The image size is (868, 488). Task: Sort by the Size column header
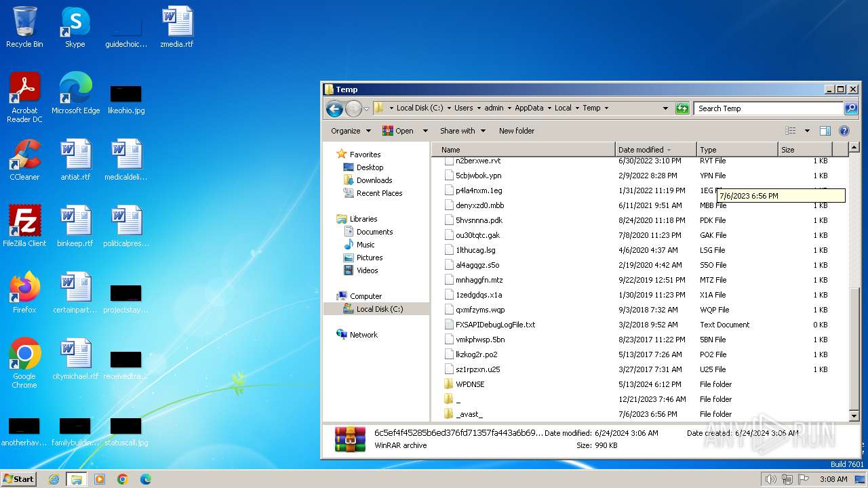pos(805,150)
